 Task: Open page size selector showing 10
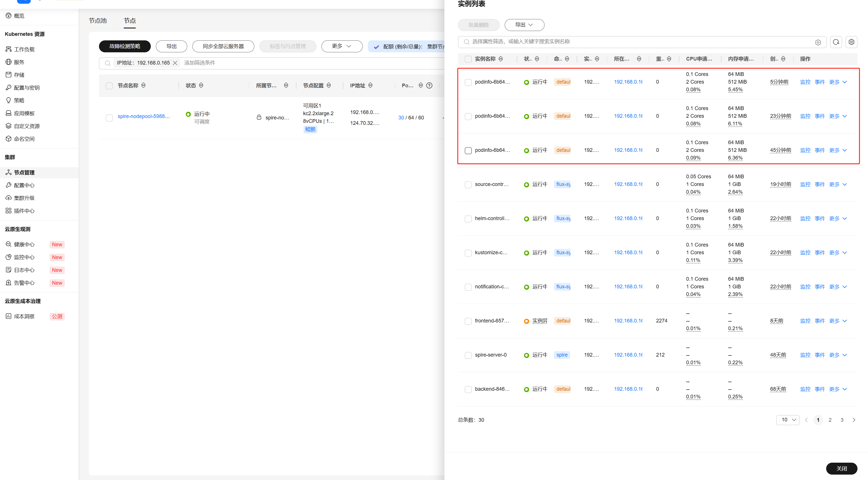(787, 420)
